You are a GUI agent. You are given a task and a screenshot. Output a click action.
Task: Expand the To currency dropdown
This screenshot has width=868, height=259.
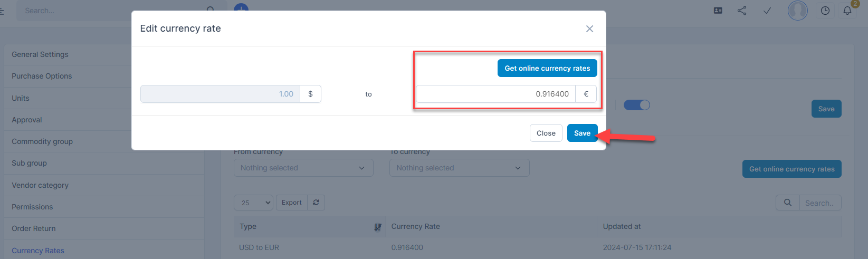tap(459, 168)
